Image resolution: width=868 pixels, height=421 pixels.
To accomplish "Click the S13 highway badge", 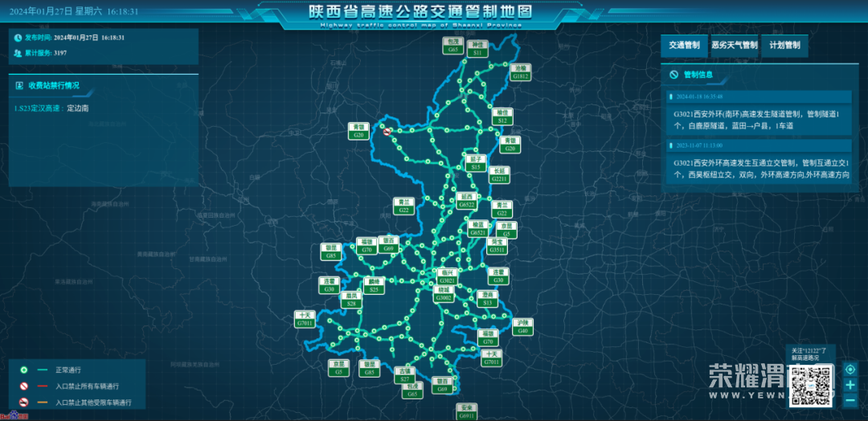I will (x=487, y=299).
